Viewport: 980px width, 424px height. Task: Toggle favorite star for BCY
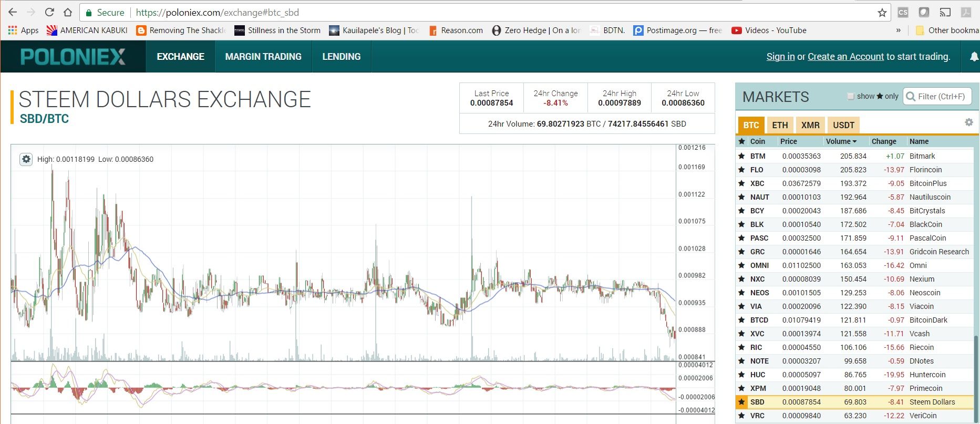tap(741, 211)
